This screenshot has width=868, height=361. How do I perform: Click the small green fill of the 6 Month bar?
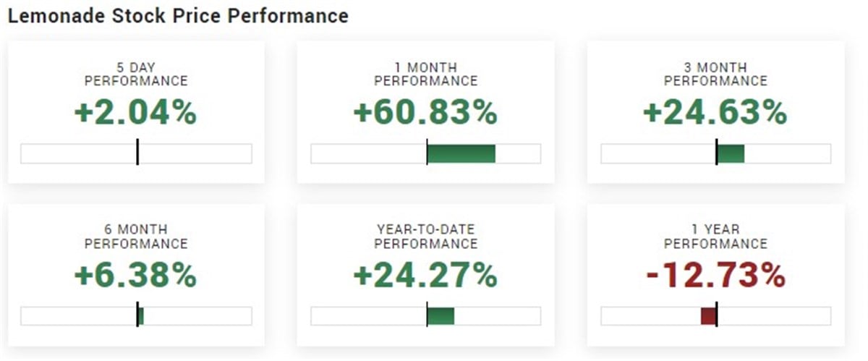(x=141, y=316)
